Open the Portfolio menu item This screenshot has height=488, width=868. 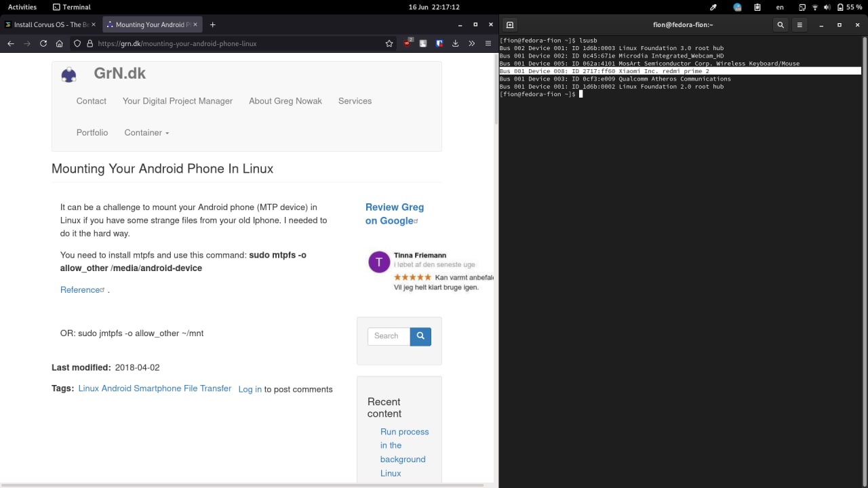(92, 133)
